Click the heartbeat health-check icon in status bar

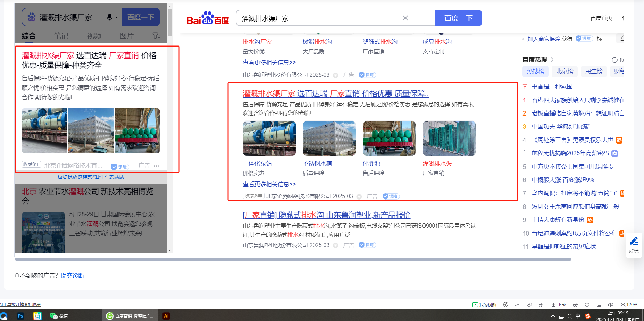click(529, 305)
